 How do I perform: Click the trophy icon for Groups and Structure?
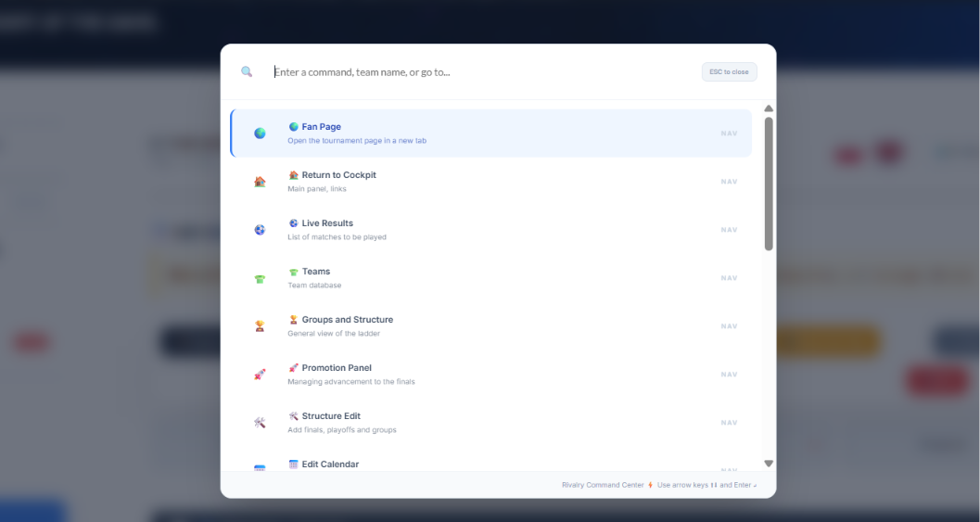point(260,326)
